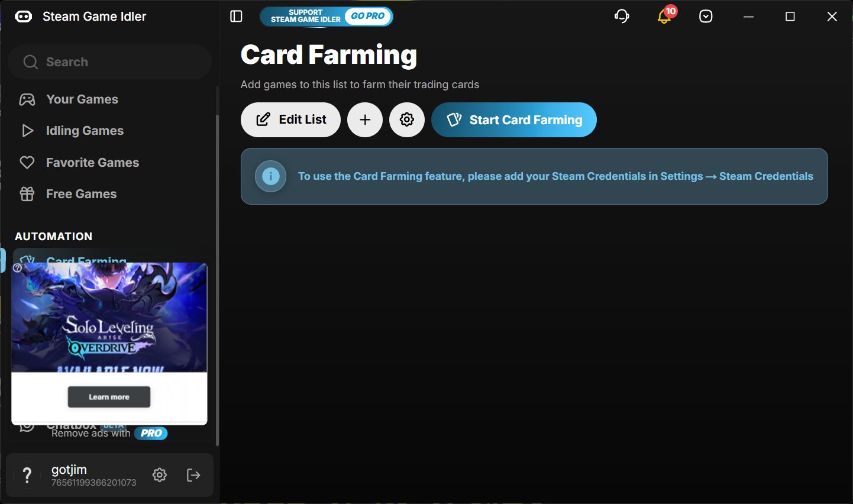Click the Edit List button

click(290, 120)
